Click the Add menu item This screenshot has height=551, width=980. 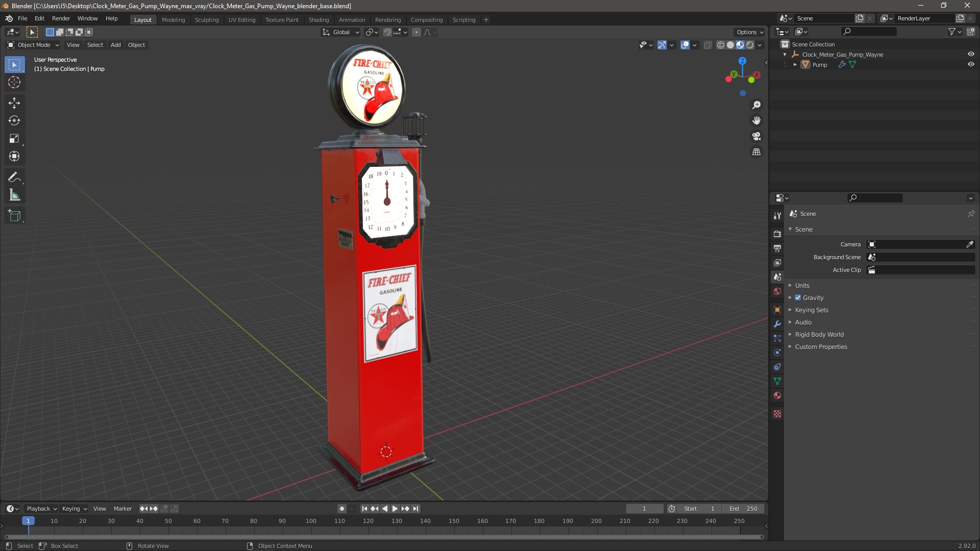[x=115, y=44]
